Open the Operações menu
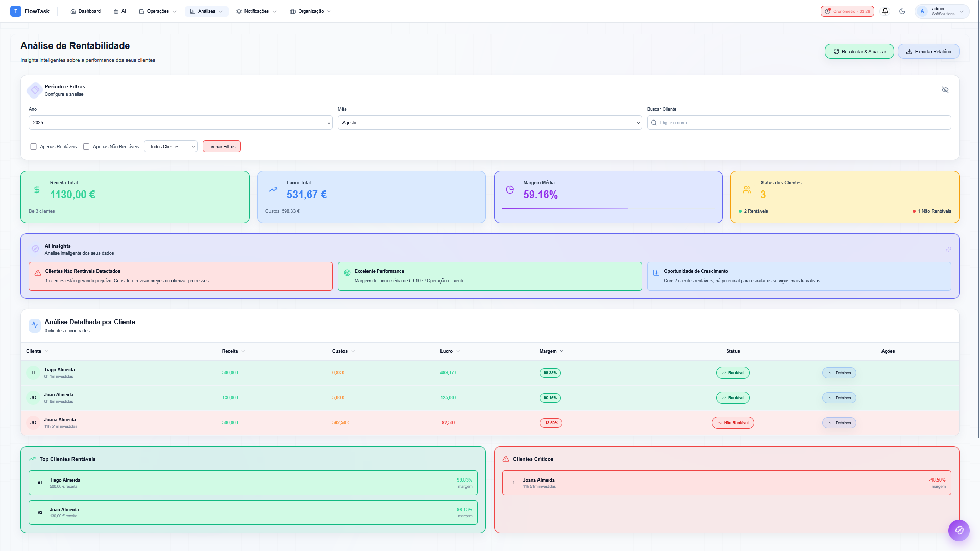 point(158,11)
